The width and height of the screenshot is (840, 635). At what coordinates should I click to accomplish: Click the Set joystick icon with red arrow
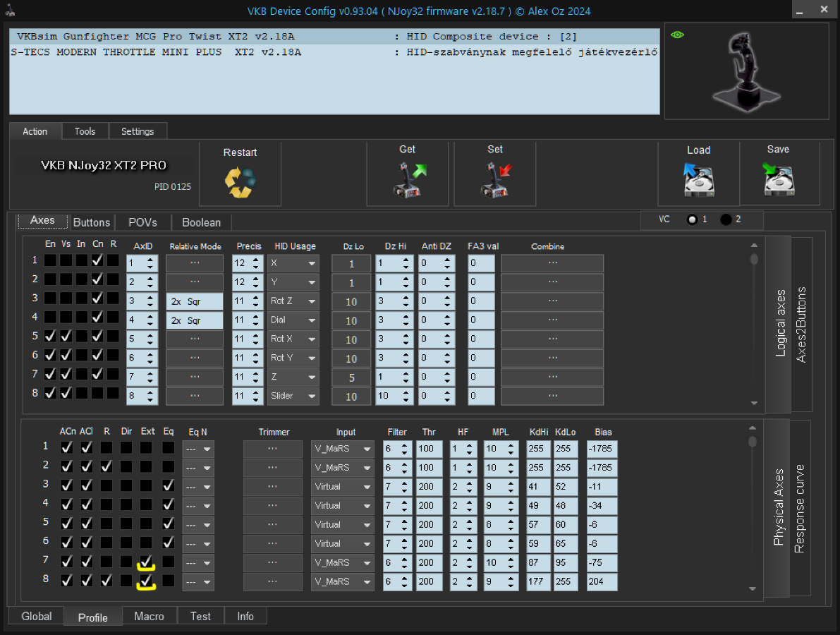point(496,181)
